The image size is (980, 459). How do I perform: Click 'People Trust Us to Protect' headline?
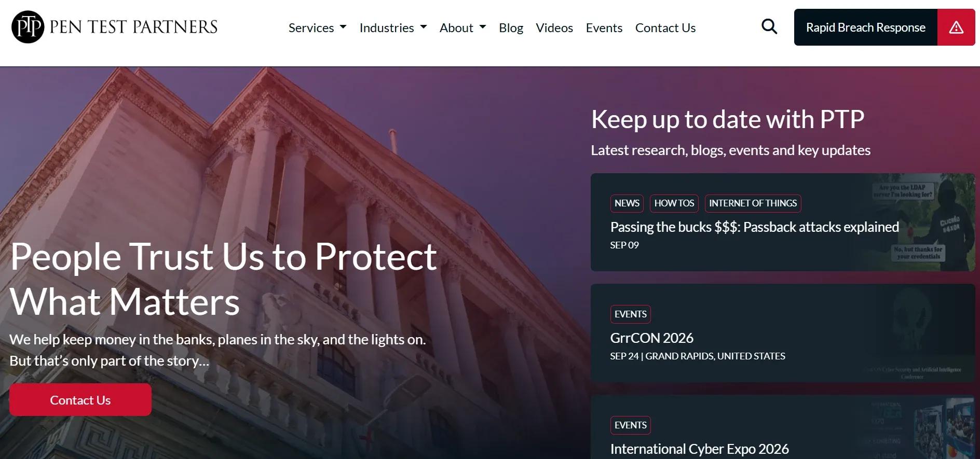224,257
